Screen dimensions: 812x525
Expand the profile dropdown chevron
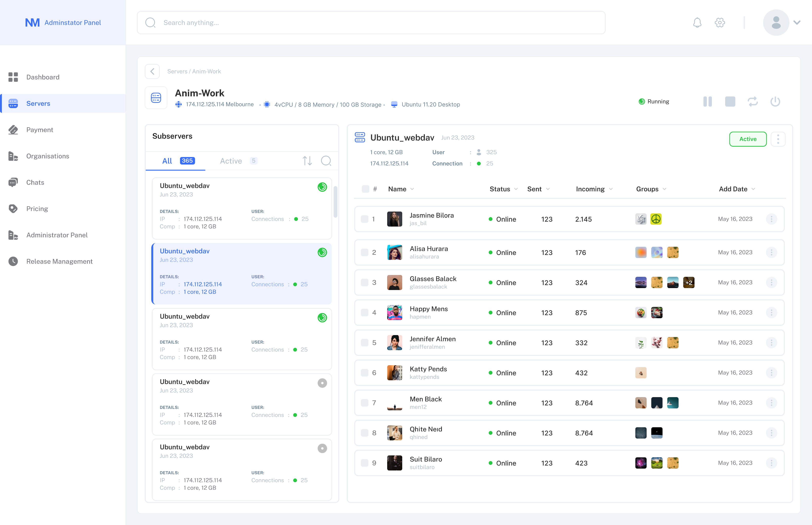point(797,22)
